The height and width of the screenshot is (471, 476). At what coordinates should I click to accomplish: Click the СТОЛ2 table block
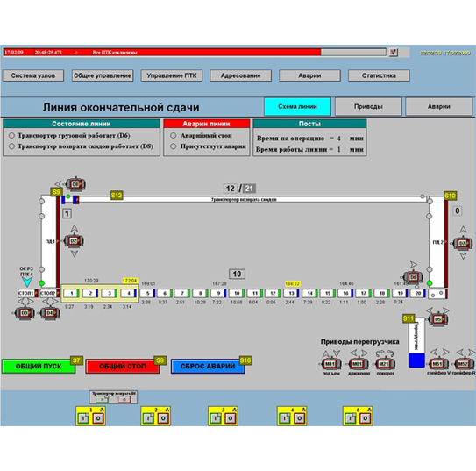[50, 293]
